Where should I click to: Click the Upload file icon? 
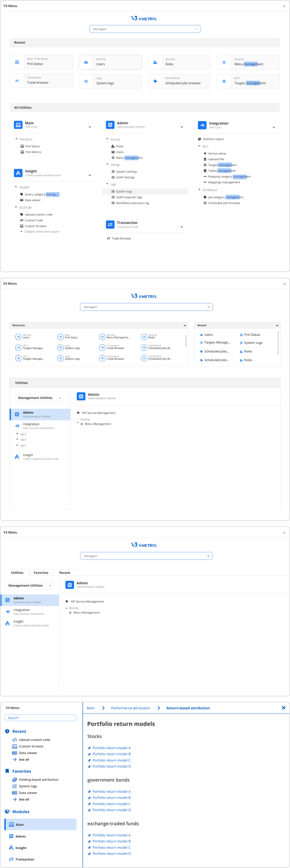(205, 159)
